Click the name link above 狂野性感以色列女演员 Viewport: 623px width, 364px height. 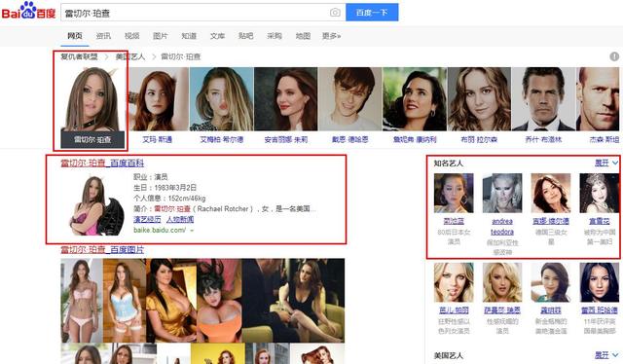(454, 309)
